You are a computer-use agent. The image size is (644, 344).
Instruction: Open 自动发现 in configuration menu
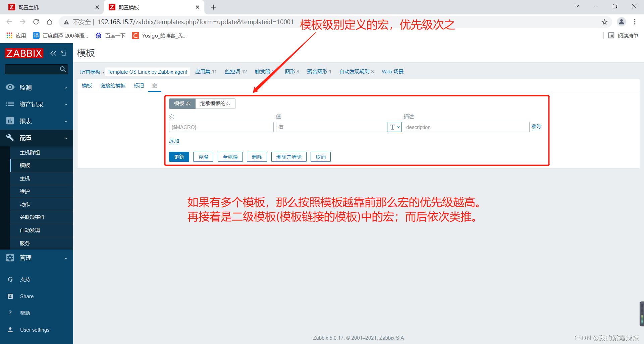tap(42, 230)
